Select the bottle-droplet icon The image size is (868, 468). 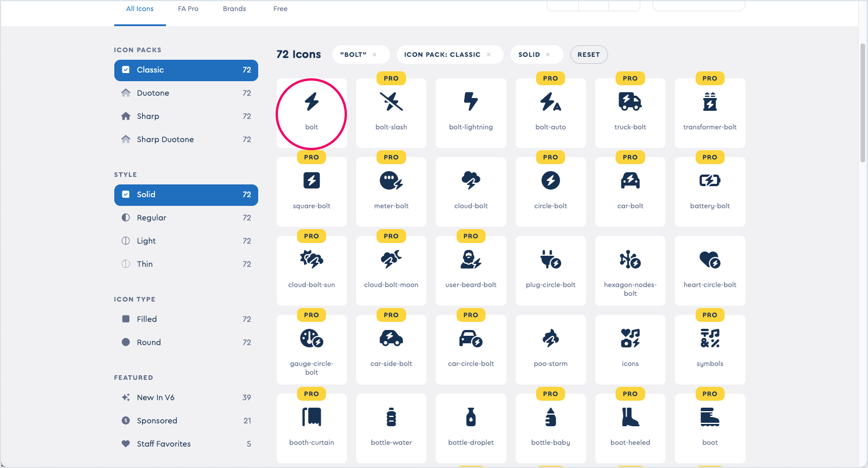pyautogui.click(x=471, y=428)
